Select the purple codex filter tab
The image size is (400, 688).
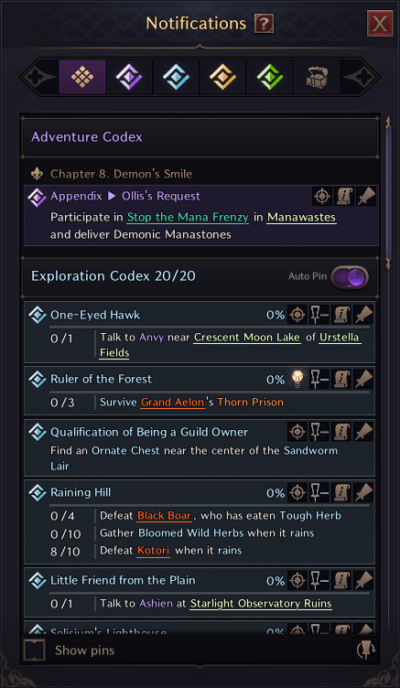click(x=129, y=77)
